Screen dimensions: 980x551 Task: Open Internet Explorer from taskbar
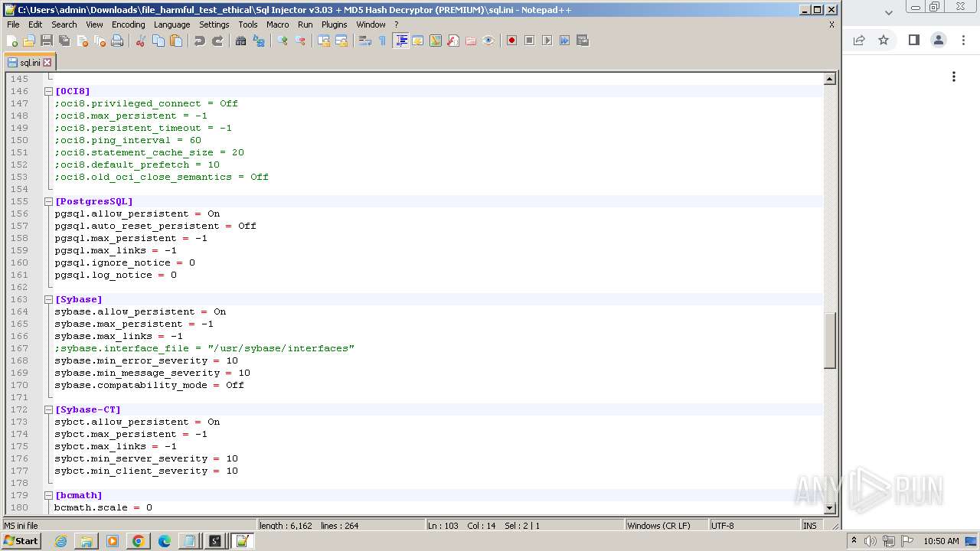(x=60, y=541)
